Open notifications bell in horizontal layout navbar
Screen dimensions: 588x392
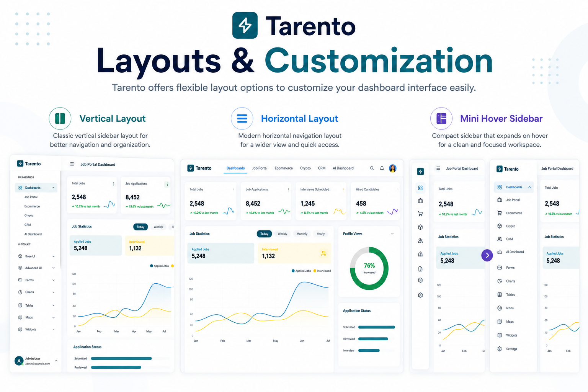[382, 168]
